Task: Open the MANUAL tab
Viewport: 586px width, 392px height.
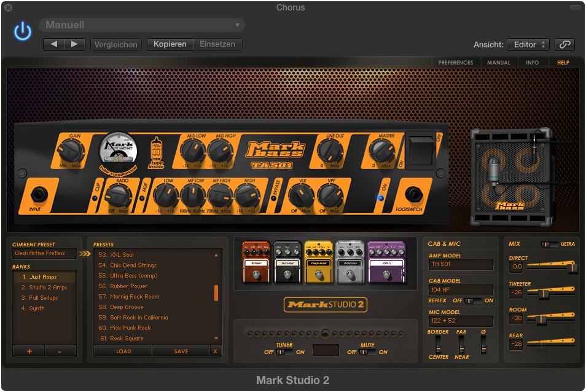Action: (499, 63)
